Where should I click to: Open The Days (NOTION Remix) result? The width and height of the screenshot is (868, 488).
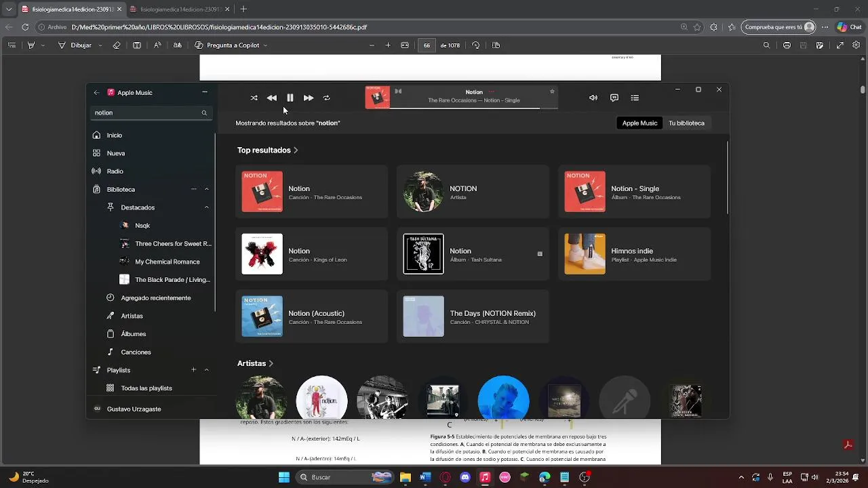[473, 317]
